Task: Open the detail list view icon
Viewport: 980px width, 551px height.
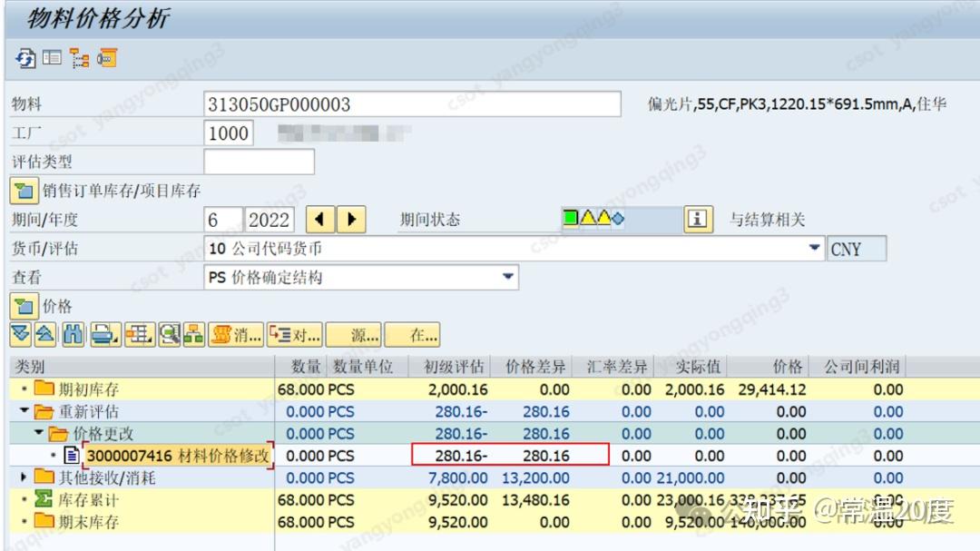Action: click(x=51, y=60)
